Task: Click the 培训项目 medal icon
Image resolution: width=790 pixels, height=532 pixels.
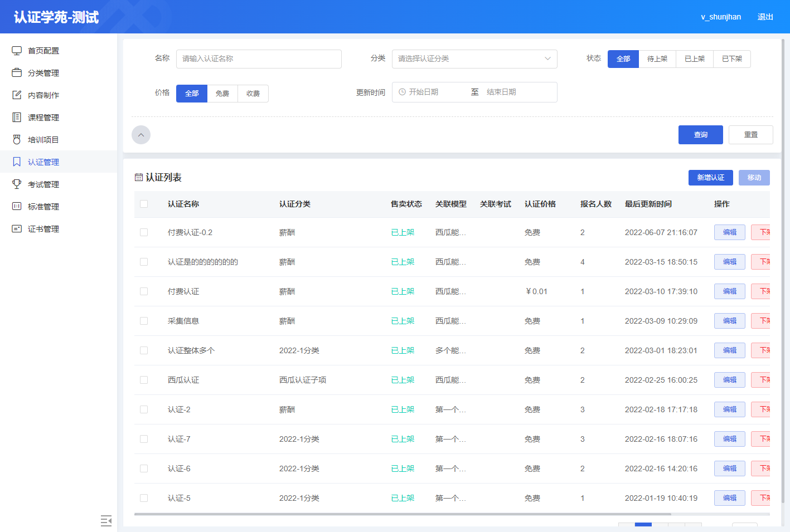Action: click(17, 140)
